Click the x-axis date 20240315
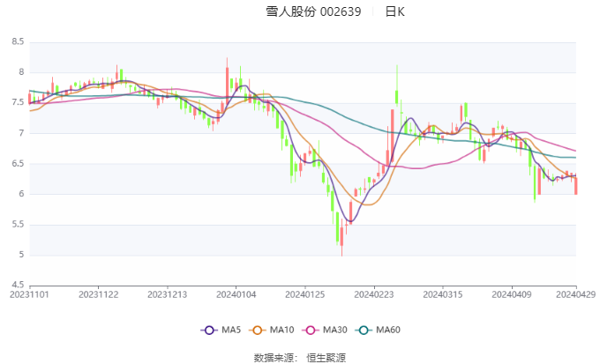Screen dimensions: 600x364 [443, 294]
